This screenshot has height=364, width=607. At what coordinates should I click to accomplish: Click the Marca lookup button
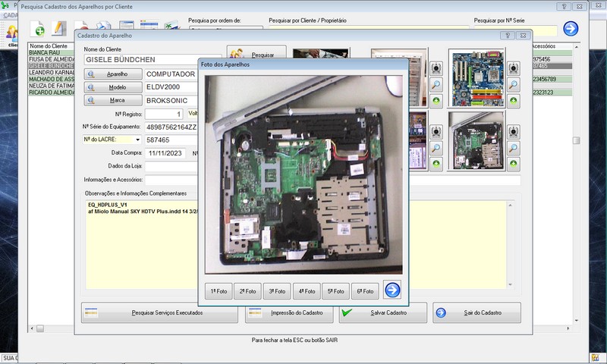point(113,101)
